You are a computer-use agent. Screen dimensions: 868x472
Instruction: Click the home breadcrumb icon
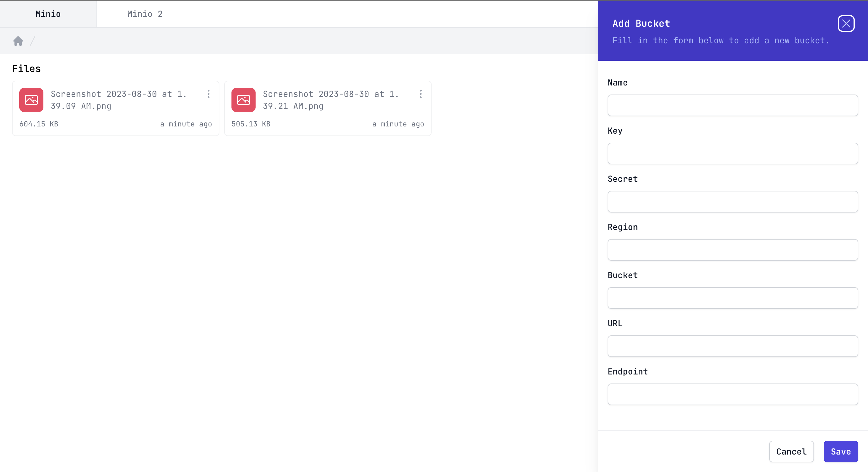point(18,41)
